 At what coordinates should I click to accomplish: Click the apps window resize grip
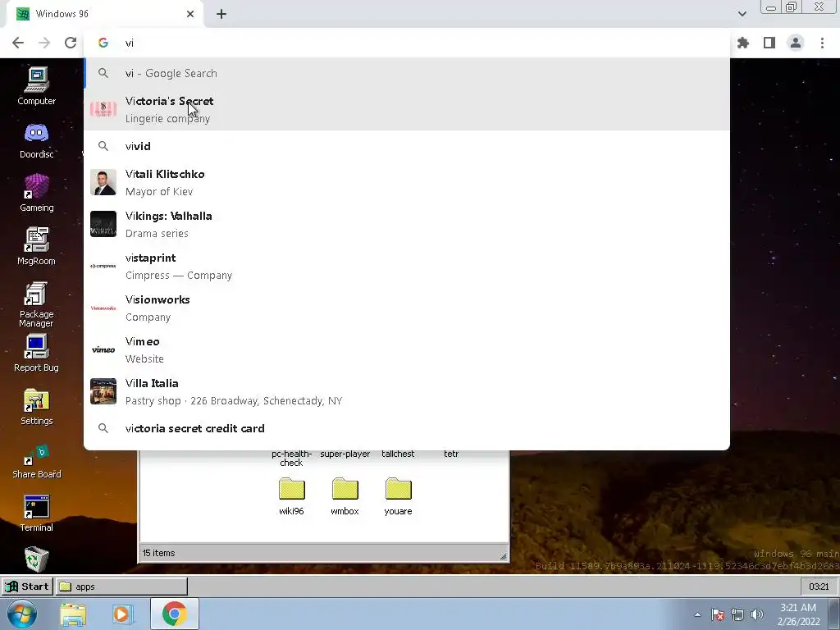pos(503,556)
